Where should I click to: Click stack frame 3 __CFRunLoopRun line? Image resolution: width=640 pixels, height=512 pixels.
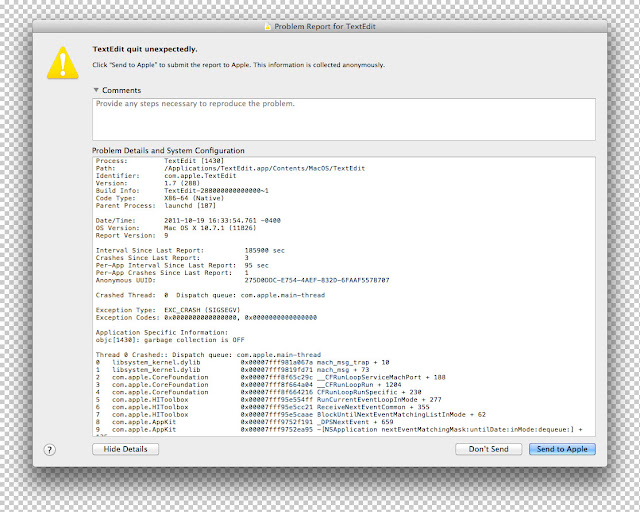(249, 385)
